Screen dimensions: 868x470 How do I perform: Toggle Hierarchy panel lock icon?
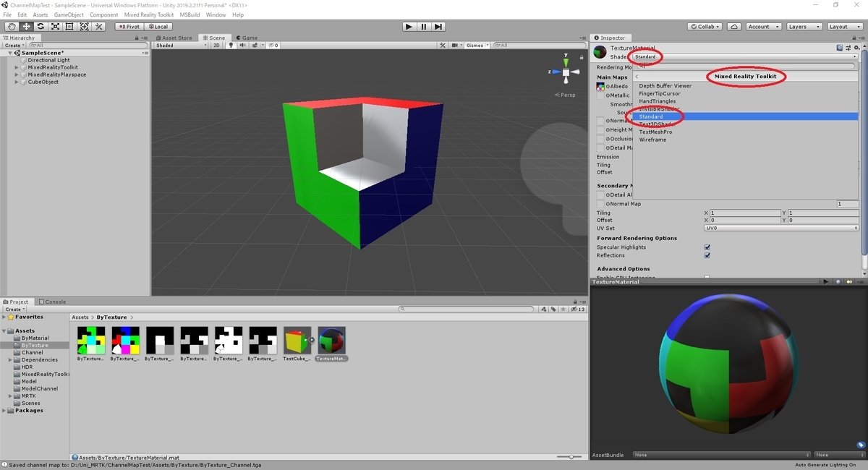(x=137, y=38)
